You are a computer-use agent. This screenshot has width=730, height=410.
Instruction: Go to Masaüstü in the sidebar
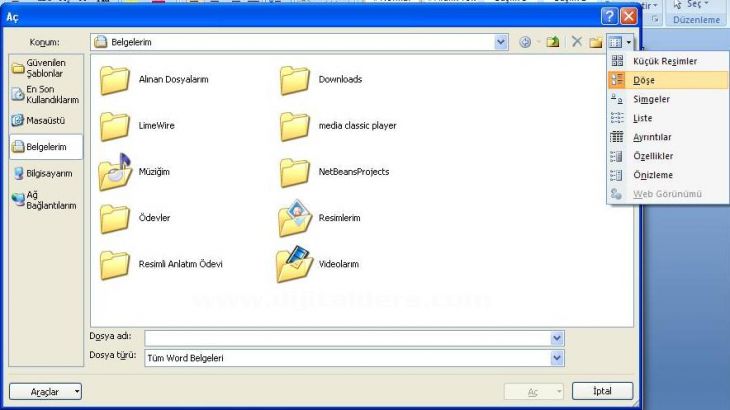(x=46, y=121)
